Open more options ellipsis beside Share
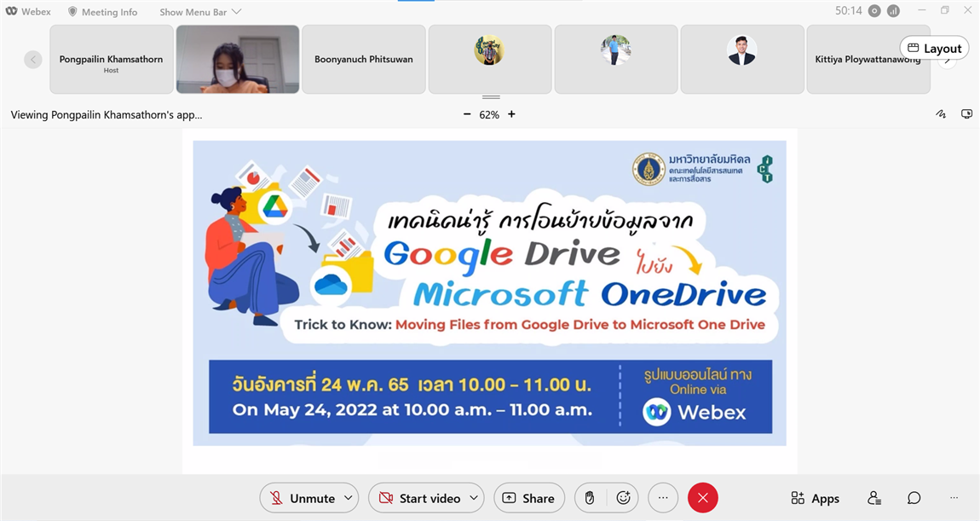This screenshot has height=521, width=980. click(663, 498)
